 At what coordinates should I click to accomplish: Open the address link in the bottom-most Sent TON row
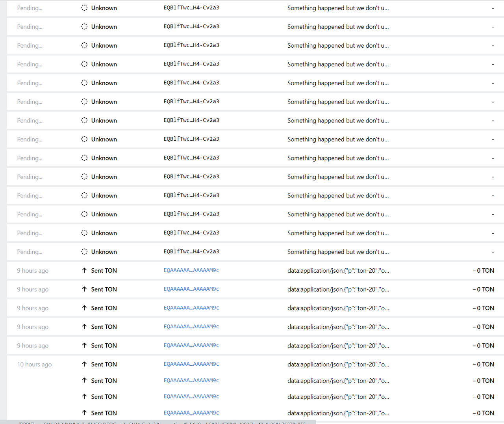point(191,413)
